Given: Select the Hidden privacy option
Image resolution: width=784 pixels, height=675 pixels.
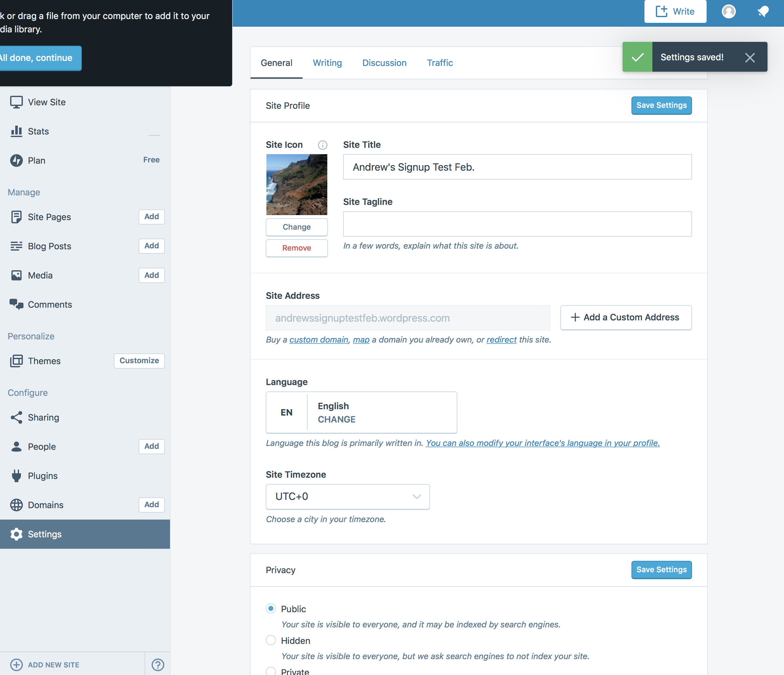Looking at the screenshot, I should tap(271, 640).
